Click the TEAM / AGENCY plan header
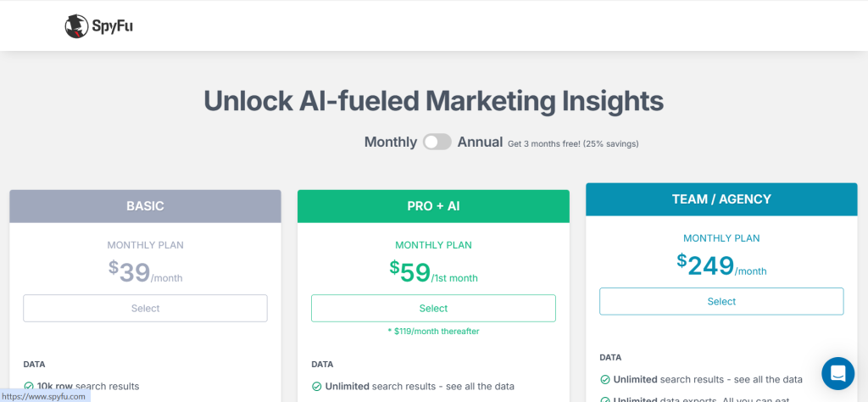Image resolution: width=868 pixels, height=402 pixels. (721, 199)
